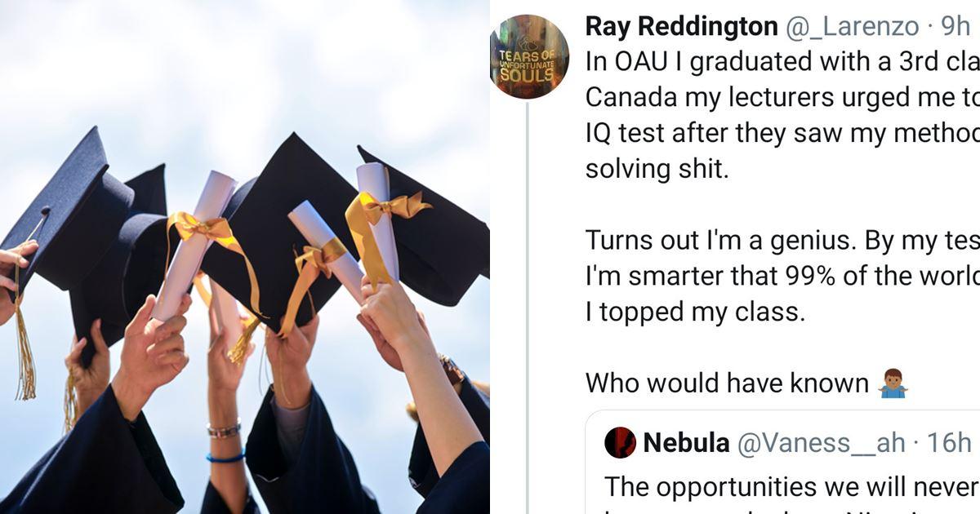Click Ray Reddington's profile avatar

coord(528,56)
